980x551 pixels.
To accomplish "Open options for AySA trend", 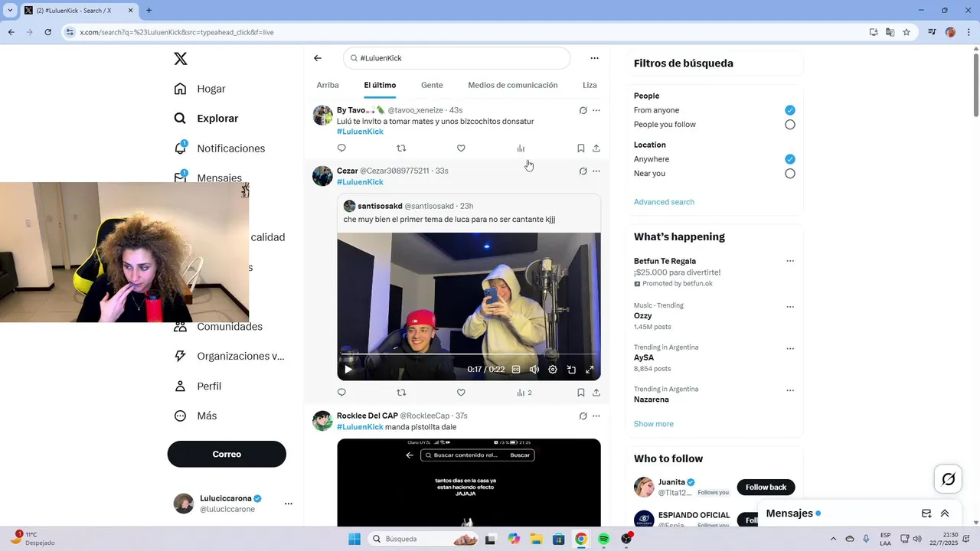I will pyautogui.click(x=790, y=348).
